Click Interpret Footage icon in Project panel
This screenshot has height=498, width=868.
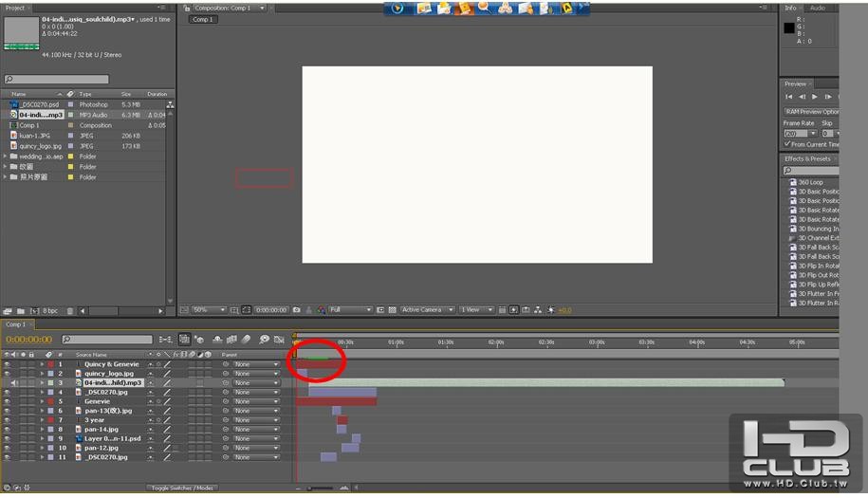pos(8,311)
